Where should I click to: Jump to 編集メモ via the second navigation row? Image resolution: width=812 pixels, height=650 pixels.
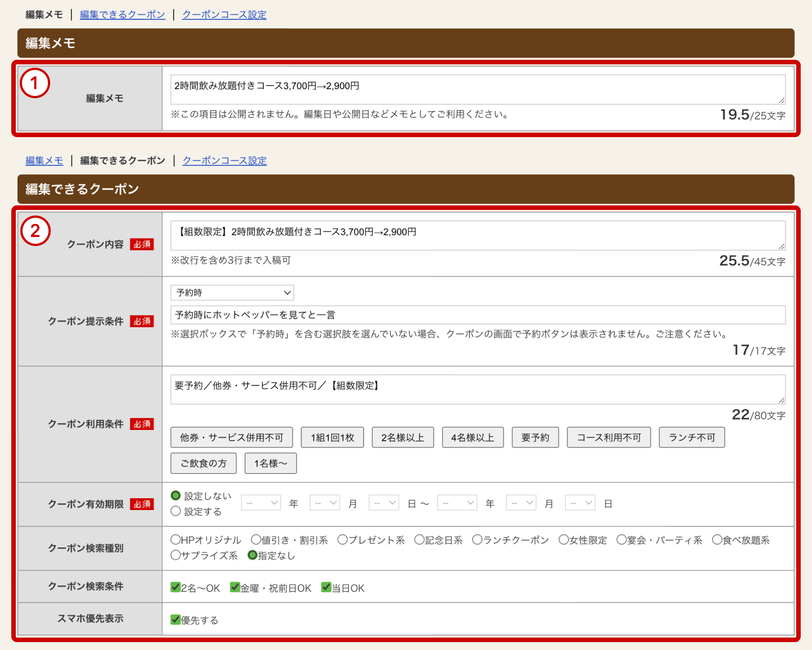point(44,161)
